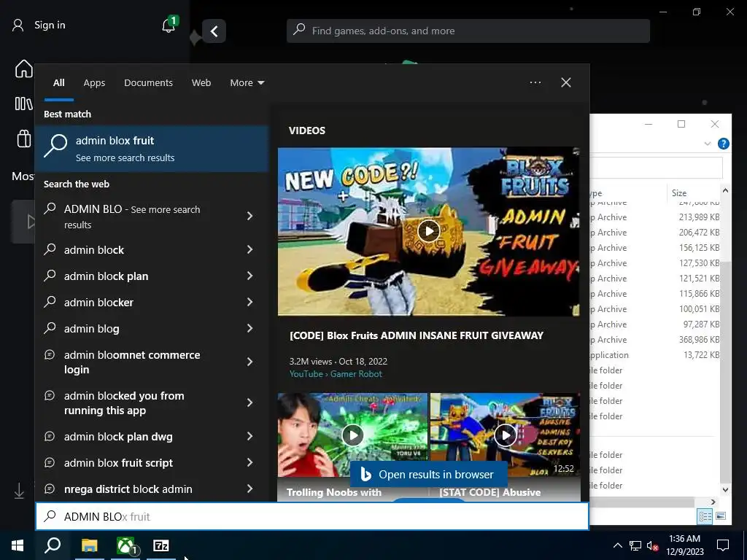Open File Explorer from the taskbar

89,545
